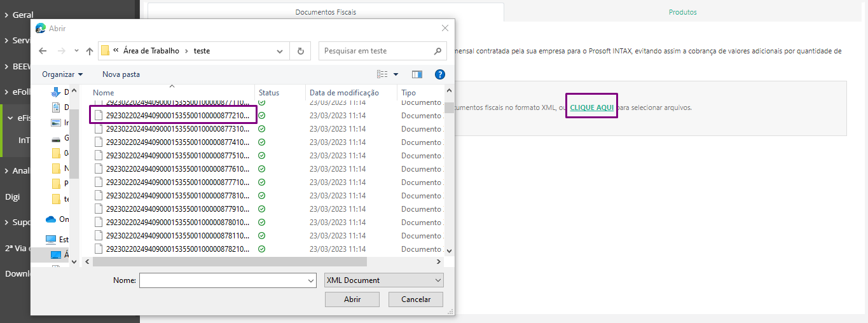Screen dimensions: 868x323
Task: Click the file list vertical scrollbar thumb
Action: pyautogui.click(x=449, y=108)
